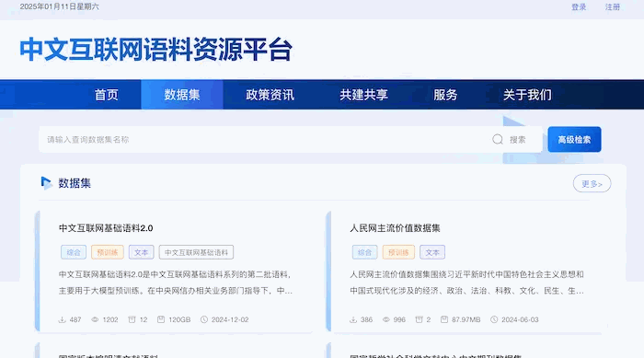Open the 首页 navigation tab
Screen dimensions: 644x358
coord(107,95)
